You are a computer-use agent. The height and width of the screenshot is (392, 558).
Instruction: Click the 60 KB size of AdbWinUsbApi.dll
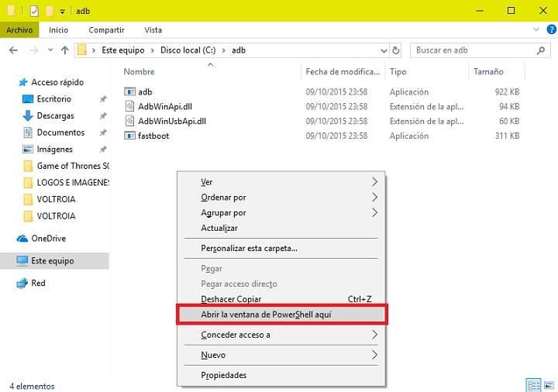509,121
